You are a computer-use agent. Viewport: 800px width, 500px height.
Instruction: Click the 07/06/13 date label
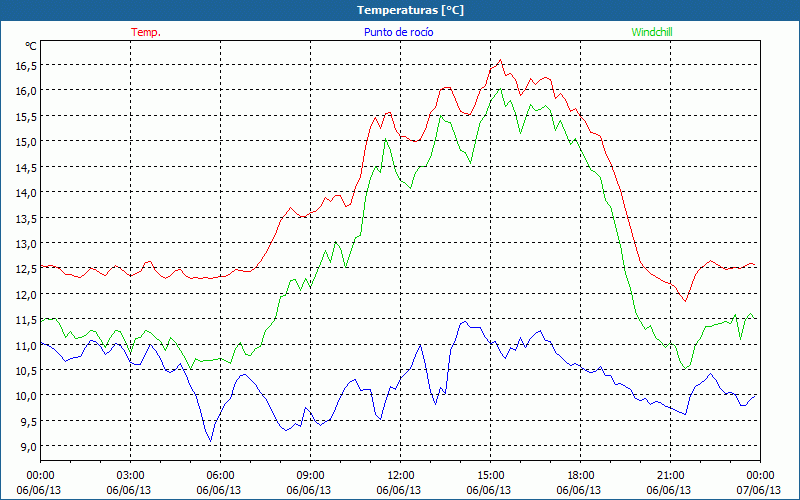(x=759, y=490)
